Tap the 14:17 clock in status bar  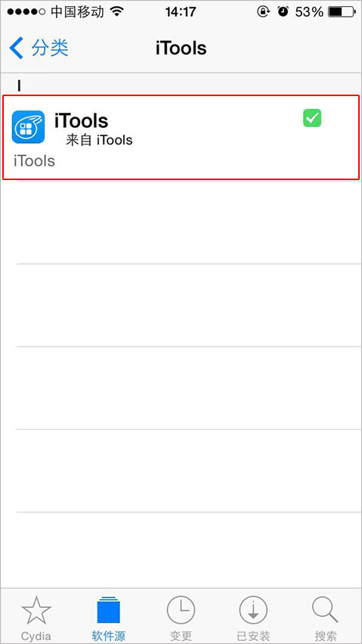[181, 12]
